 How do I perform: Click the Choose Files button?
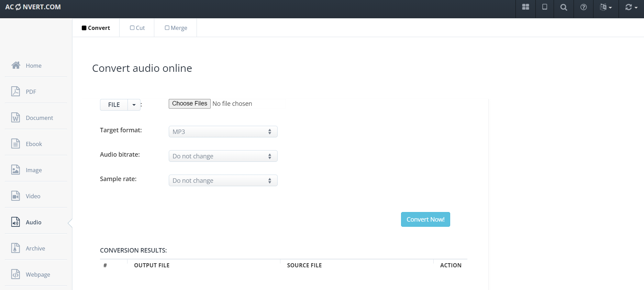(189, 104)
